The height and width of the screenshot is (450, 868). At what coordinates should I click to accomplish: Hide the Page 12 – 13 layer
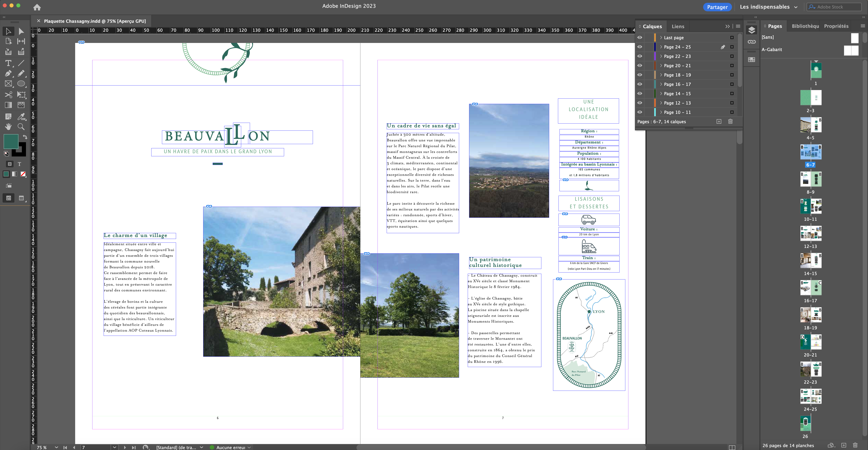(x=640, y=103)
